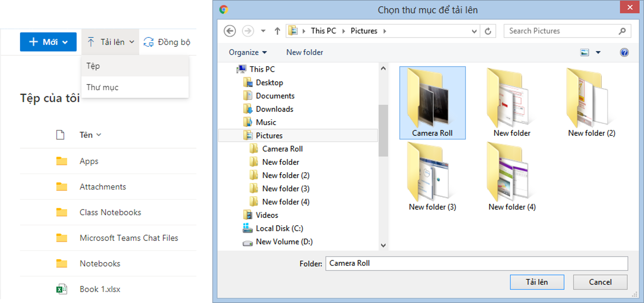Click scroll down arrow in navigation pane
The width and height of the screenshot is (644, 303).
(383, 245)
